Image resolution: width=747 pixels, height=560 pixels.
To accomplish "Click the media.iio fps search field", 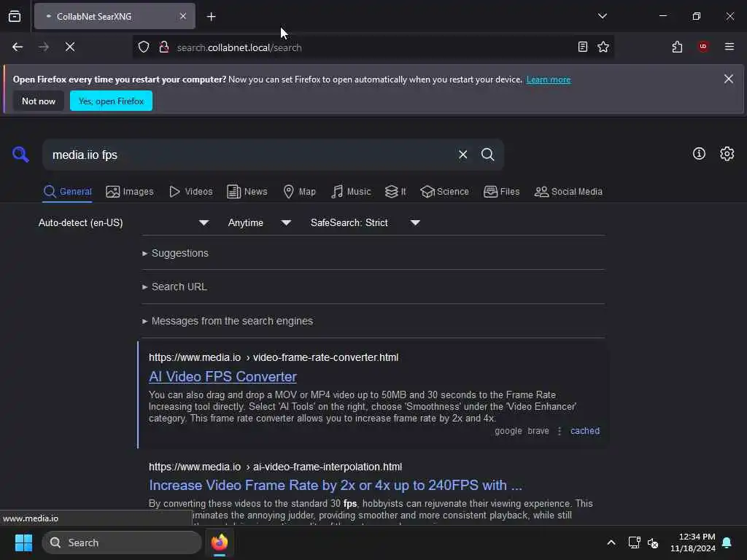I will coord(248,155).
